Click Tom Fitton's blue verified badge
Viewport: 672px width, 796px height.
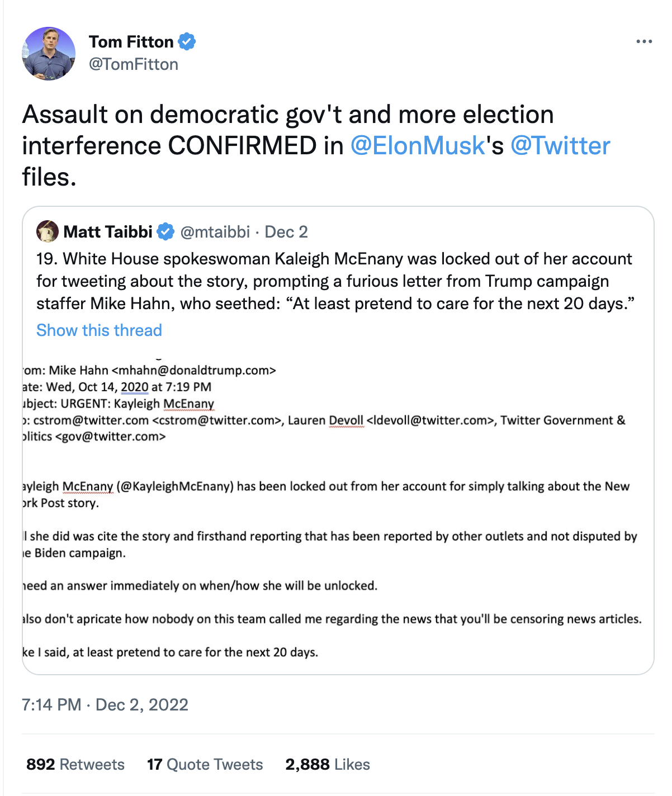187,42
